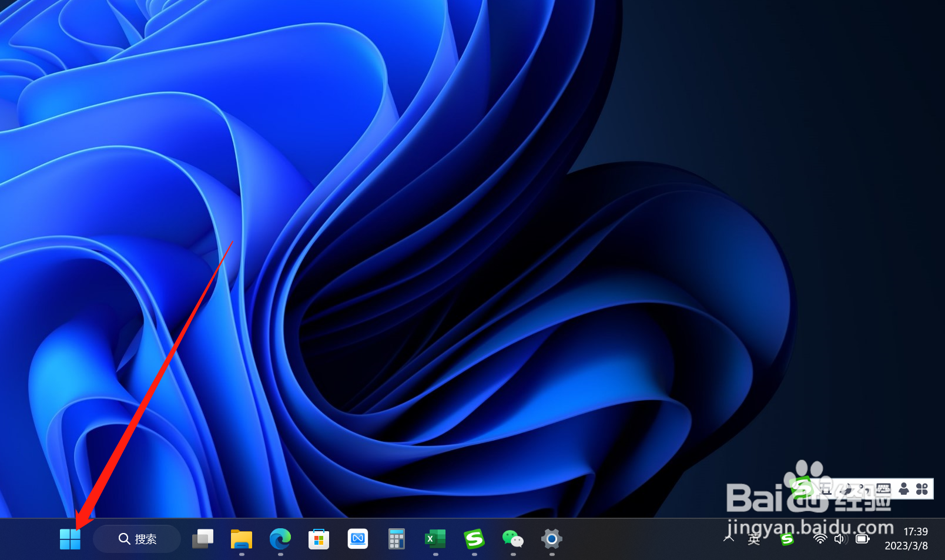Open Microsoft Edge browser

tap(280, 539)
